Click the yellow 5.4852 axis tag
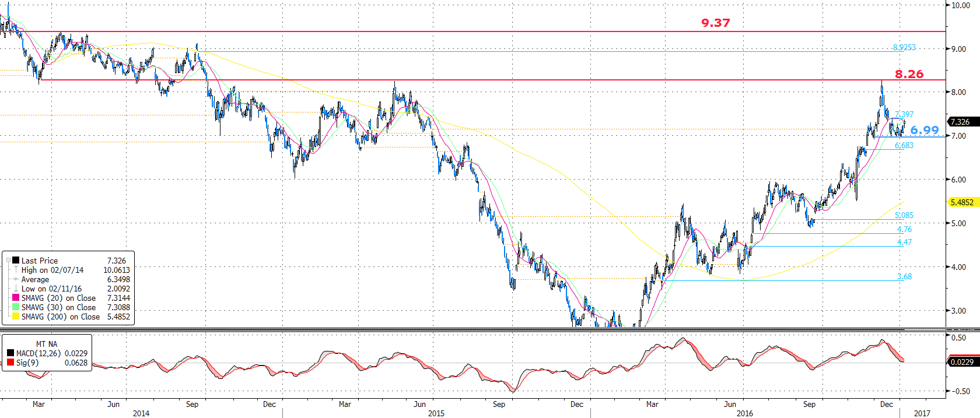This screenshot has height=418, width=980. [x=963, y=202]
